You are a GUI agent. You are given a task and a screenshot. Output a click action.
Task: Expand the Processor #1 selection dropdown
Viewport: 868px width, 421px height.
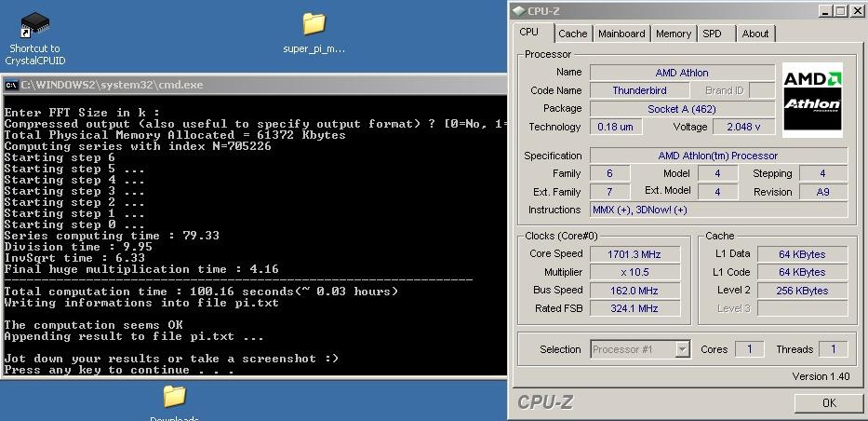tap(683, 349)
